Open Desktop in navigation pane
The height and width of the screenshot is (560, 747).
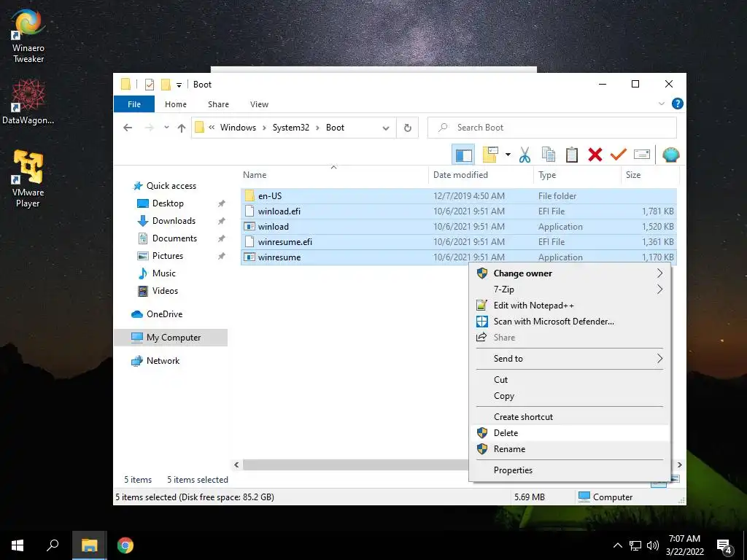(x=168, y=203)
